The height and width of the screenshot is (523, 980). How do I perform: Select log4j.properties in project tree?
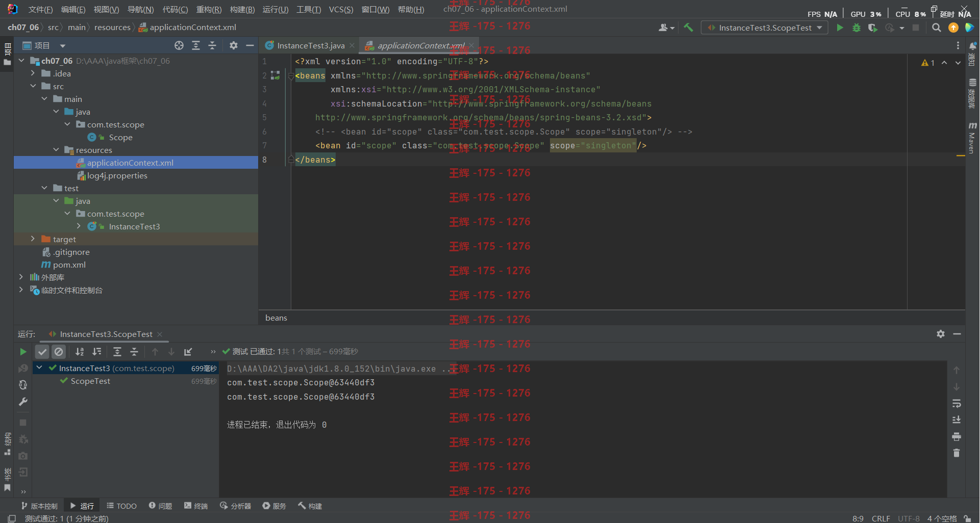point(117,175)
